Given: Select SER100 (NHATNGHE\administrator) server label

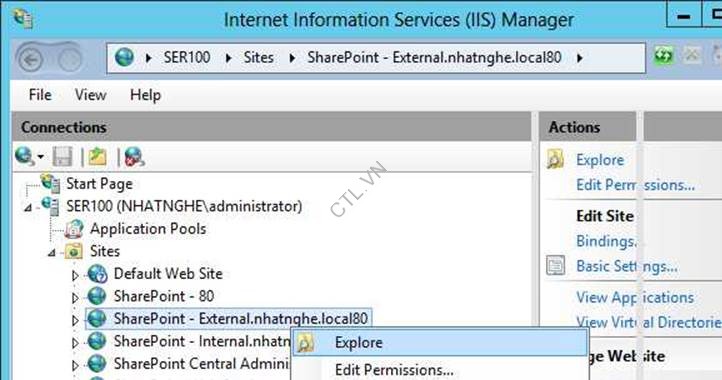Looking at the screenshot, I should pyautogui.click(x=184, y=206).
